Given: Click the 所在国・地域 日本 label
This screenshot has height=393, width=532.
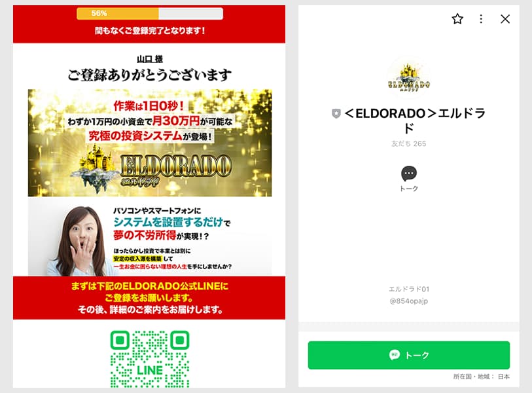Looking at the screenshot, I should (x=481, y=377).
